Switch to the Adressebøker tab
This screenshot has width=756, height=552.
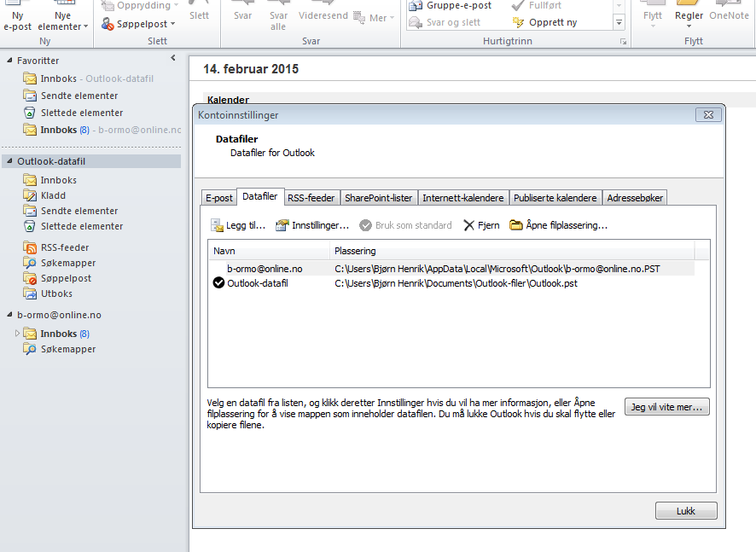pos(635,198)
